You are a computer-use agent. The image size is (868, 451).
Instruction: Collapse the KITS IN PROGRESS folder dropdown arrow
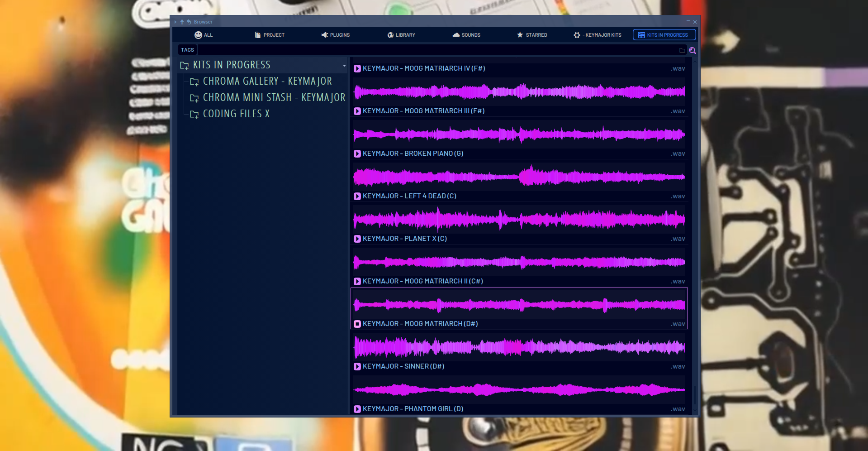[344, 66]
